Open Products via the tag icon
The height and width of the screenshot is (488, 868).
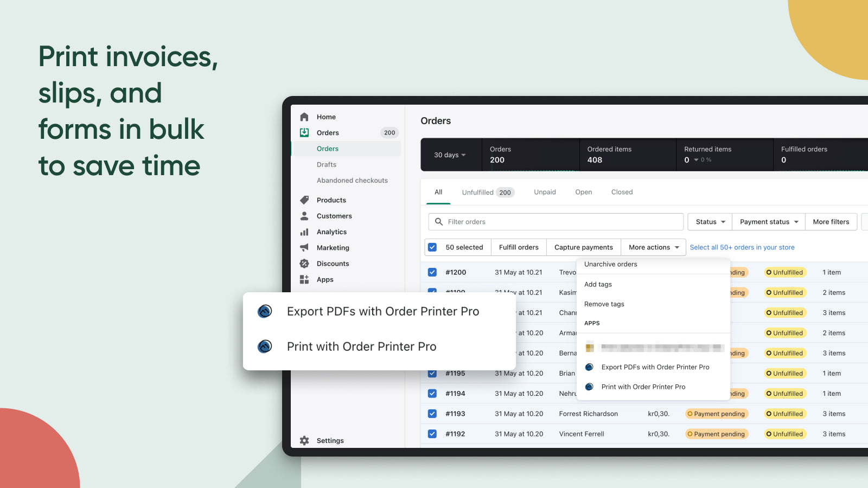(x=304, y=200)
